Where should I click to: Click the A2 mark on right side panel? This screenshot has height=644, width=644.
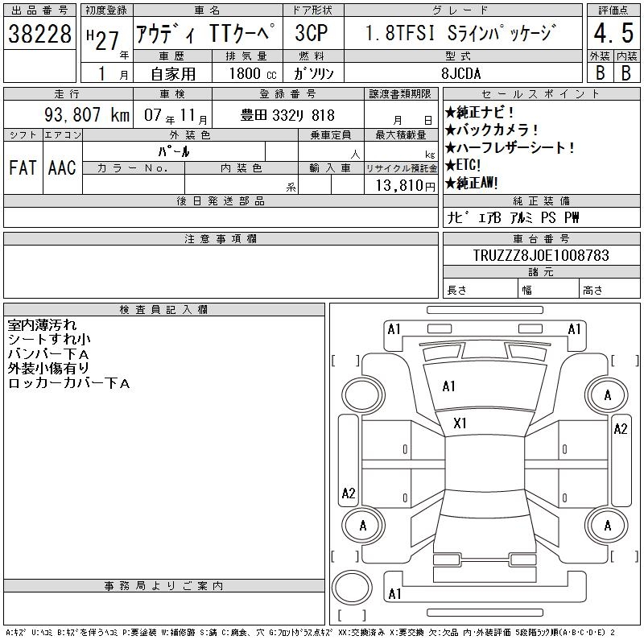(x=620, y=429)
